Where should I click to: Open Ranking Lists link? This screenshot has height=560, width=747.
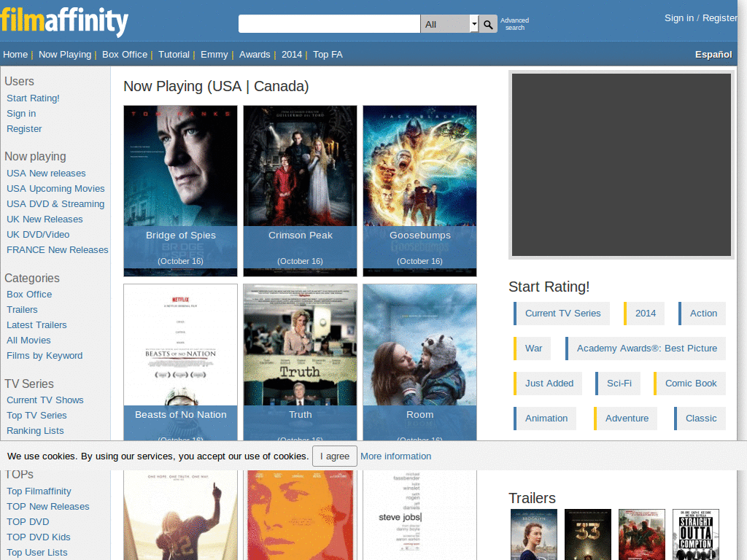pyautogui.click(x=35, y=430)
